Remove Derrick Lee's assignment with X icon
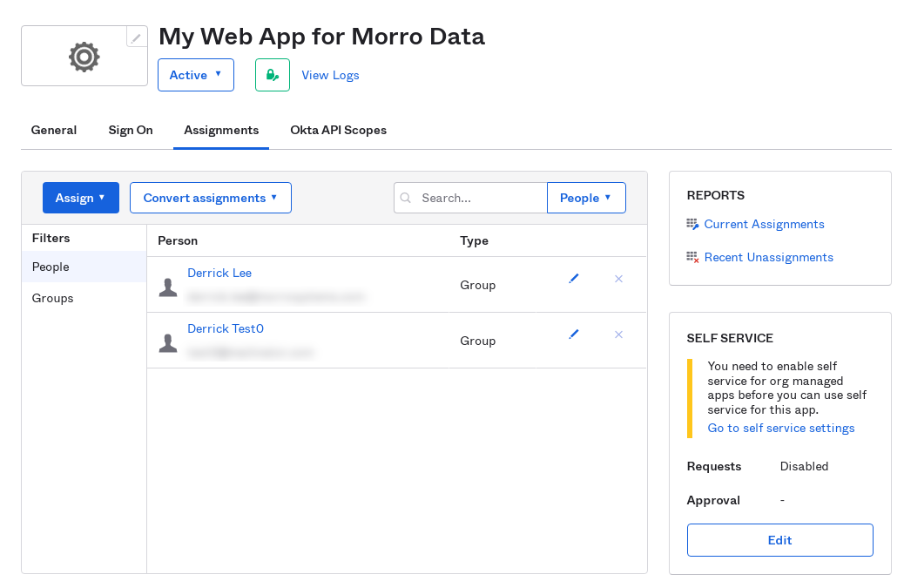 (x=618, y=279)
